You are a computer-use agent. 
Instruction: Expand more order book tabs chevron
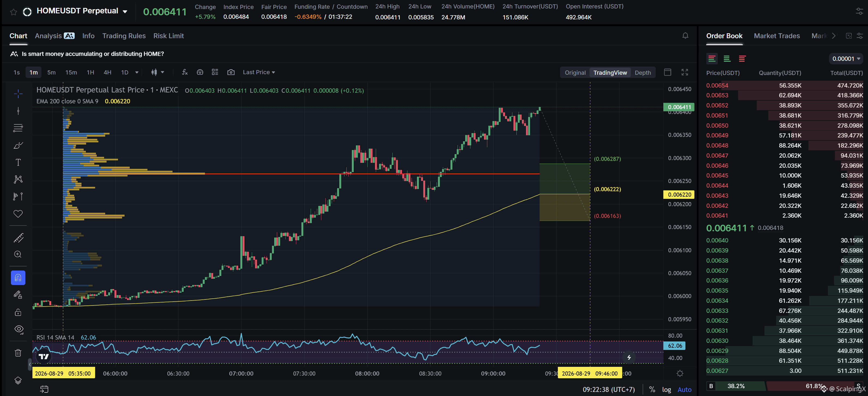pyautogui.click(x=834, y=36)
